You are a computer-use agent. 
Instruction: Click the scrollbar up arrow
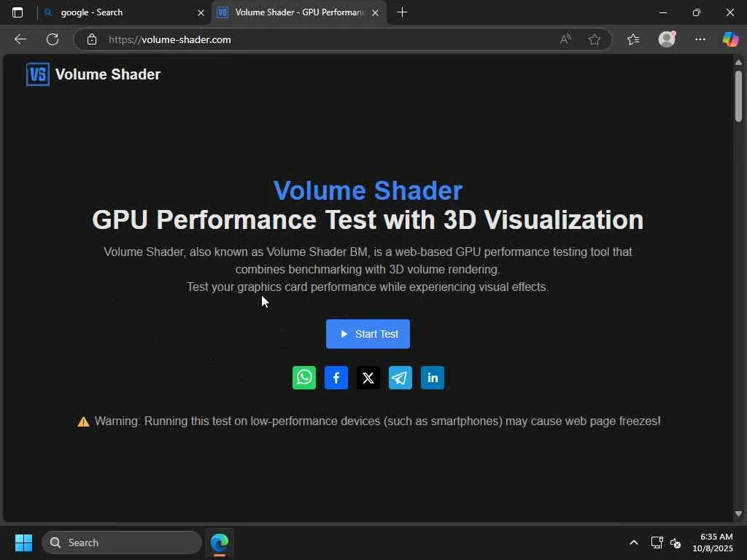738,63
